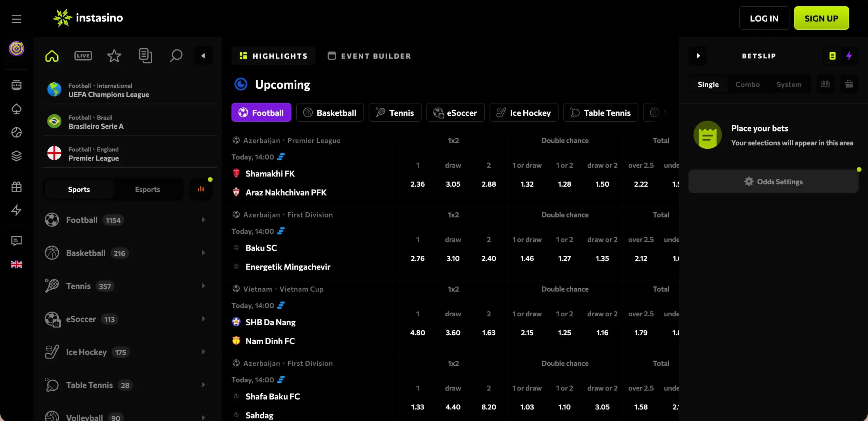Open the gift bonuses icon in betslip
This screenshot has width=868, height=421.
click(849, 84)
